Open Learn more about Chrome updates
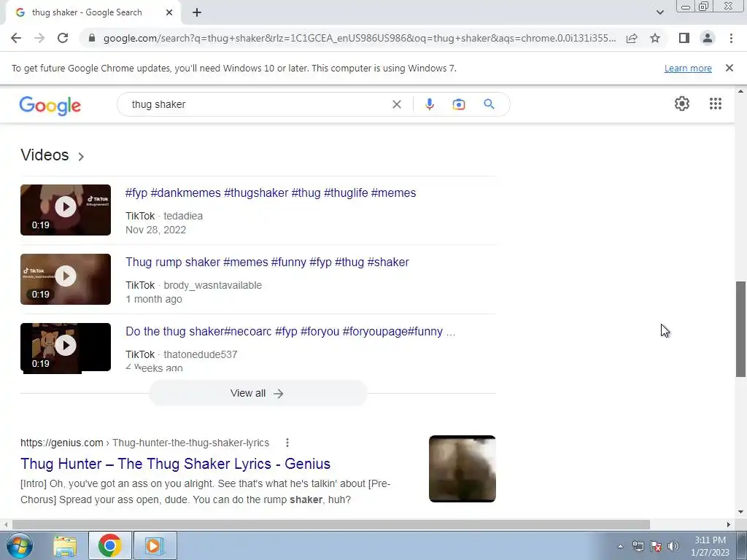 click(688, 68)
